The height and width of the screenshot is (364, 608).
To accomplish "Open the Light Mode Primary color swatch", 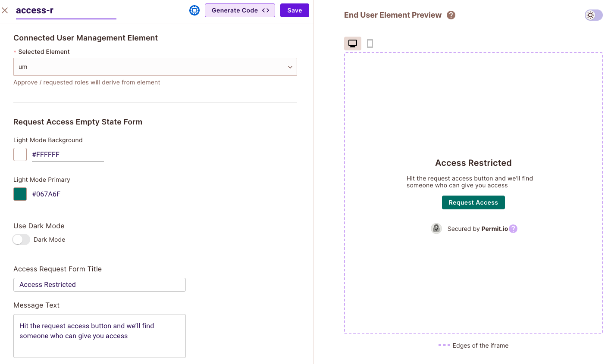I will [20, 194].
